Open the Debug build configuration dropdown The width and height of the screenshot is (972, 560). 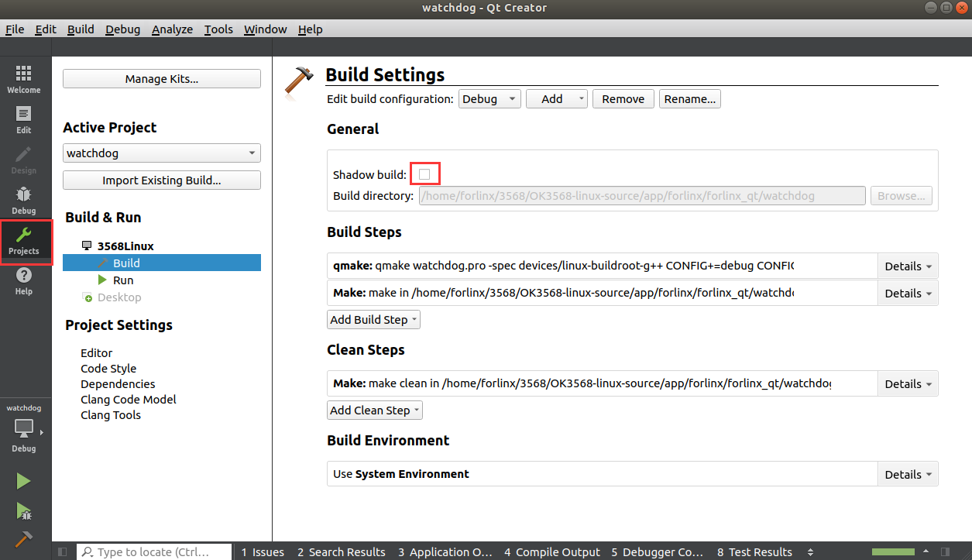489,99
